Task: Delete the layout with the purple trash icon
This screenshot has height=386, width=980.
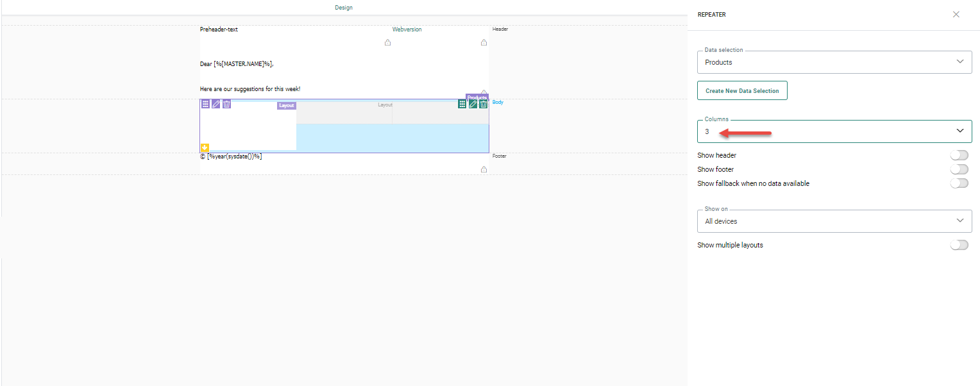Action: [x=226, y=104]
